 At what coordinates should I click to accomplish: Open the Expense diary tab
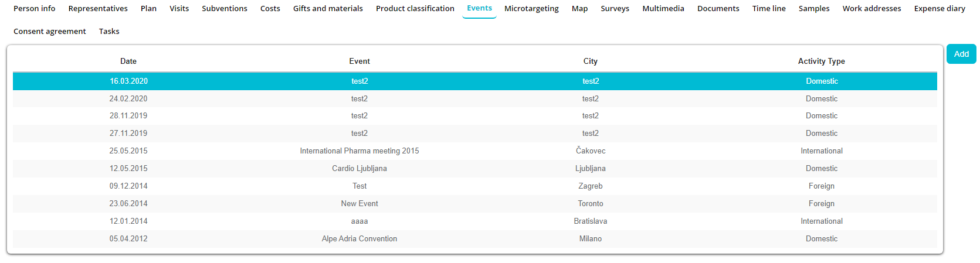click(939, 9)
